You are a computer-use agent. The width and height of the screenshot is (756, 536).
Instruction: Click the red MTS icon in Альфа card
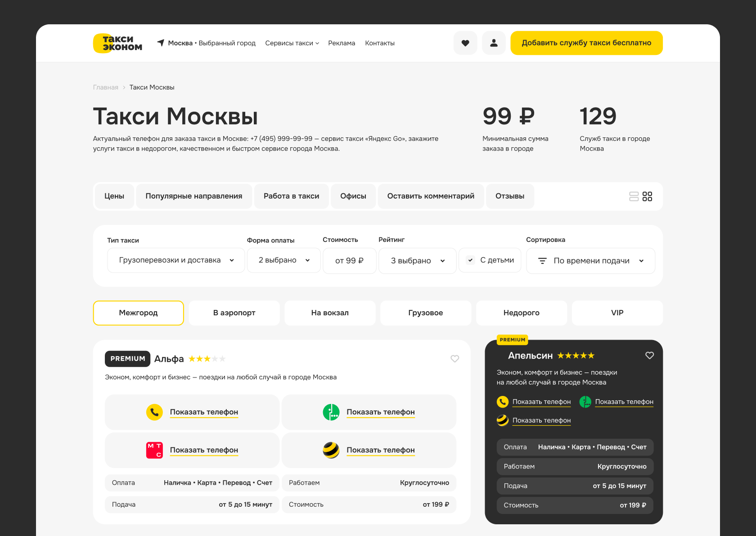(x=154, y=450)
